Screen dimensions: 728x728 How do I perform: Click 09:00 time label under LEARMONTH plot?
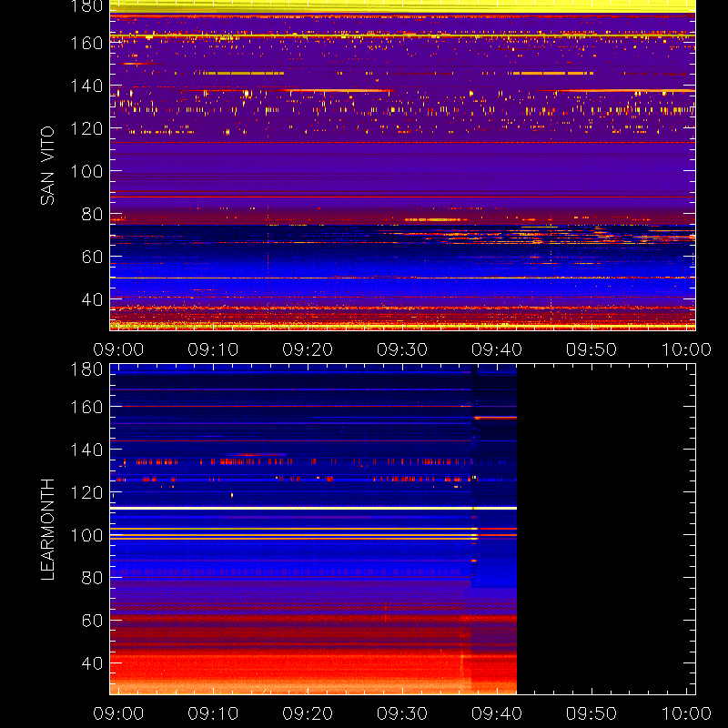click(x=118, y=713)
